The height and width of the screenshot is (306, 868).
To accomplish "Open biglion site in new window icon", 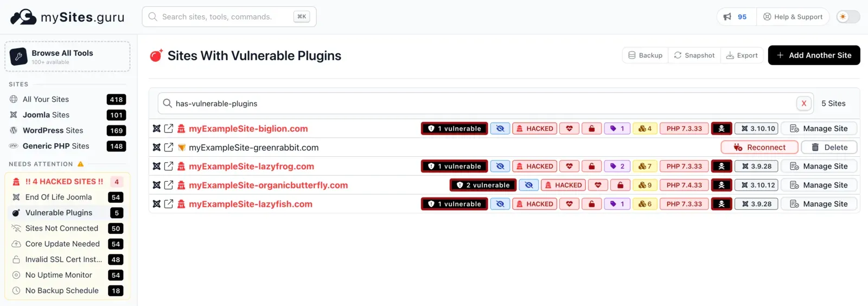I will (x=169, y=129).
